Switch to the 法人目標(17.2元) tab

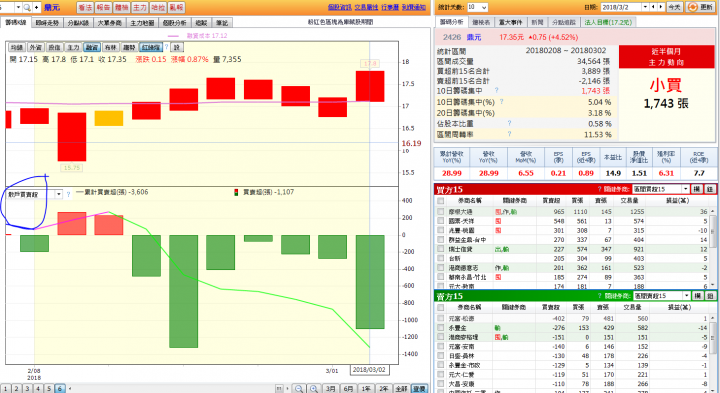pyautogui.click(x=608, y=22)
